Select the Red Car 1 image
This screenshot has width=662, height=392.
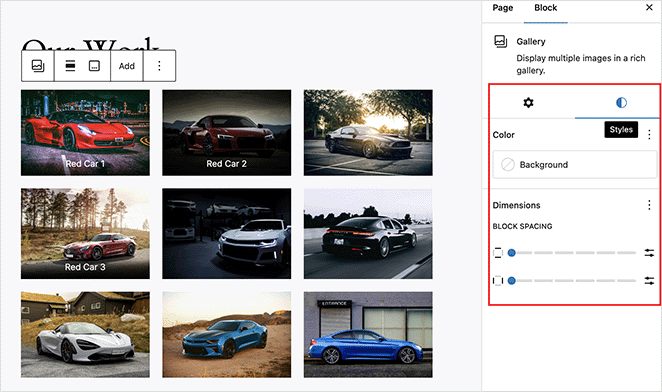click(85, 133)
